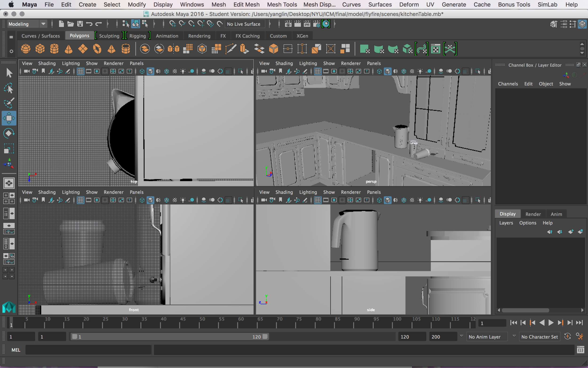Toggle film gate in persp viewport
The width and height of the screenshot is (588, 368).
(x=326, y=71)
